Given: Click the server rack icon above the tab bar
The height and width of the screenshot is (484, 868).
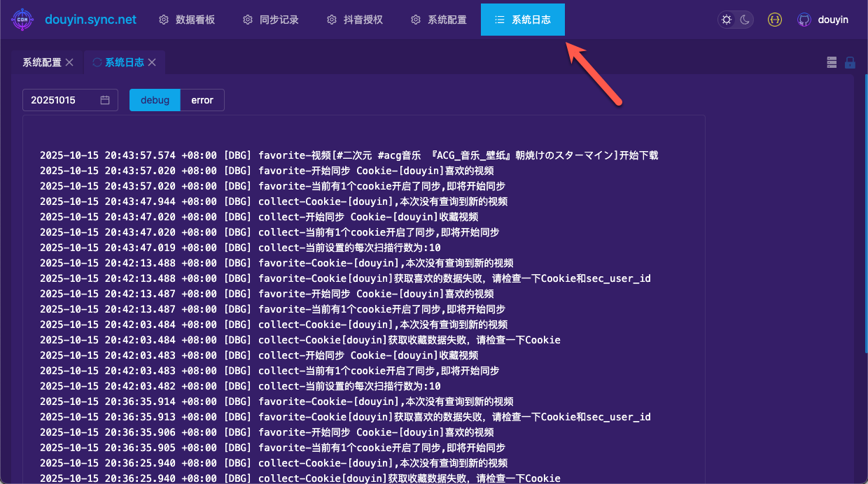Looking at the screenshot, I should [x=832, y=62].
